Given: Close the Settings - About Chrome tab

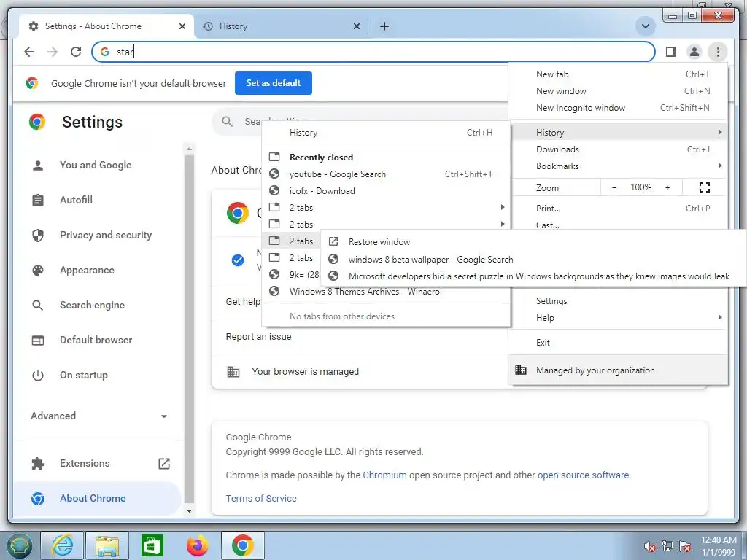Looking at the screenshot, I should point(182,26).
